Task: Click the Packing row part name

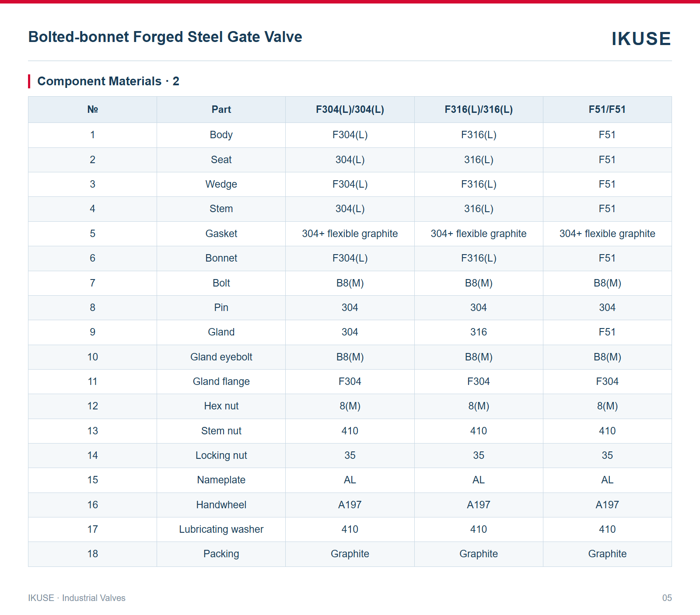Action: 221,554
